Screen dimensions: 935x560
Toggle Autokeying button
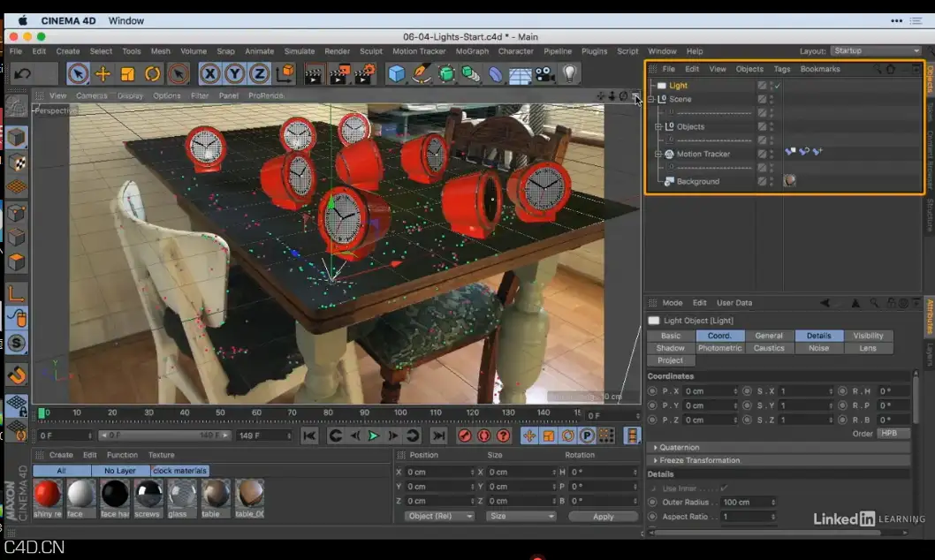[483, 435]
